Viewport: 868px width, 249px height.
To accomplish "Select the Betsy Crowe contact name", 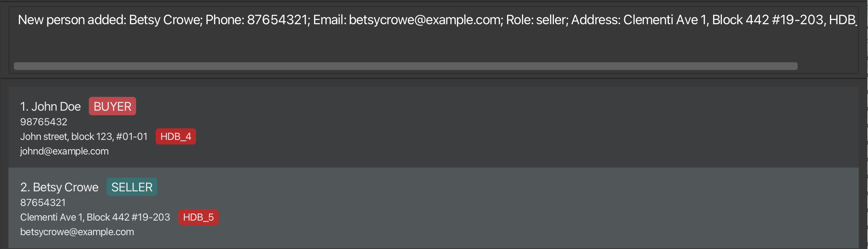I will click(65, 187).
